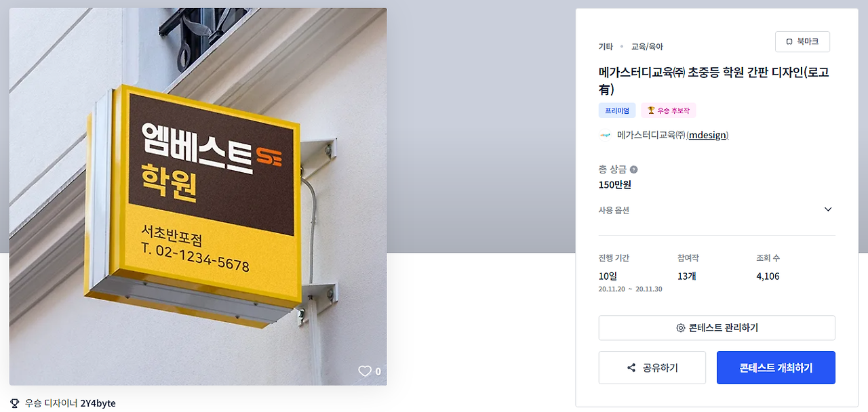Open the 엠베스트 학원 signboard image
The height and width of the screenshot is (412, 868).
(x=198, y=197)
